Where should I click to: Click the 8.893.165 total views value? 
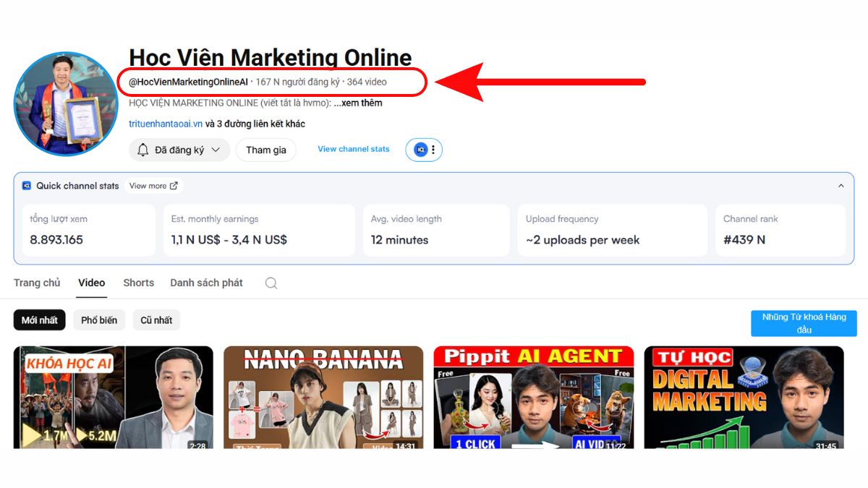[x=56, y=240]
